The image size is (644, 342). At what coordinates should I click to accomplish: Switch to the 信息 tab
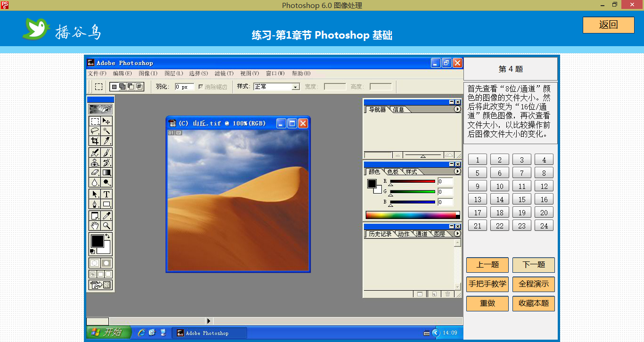point(399,110)
